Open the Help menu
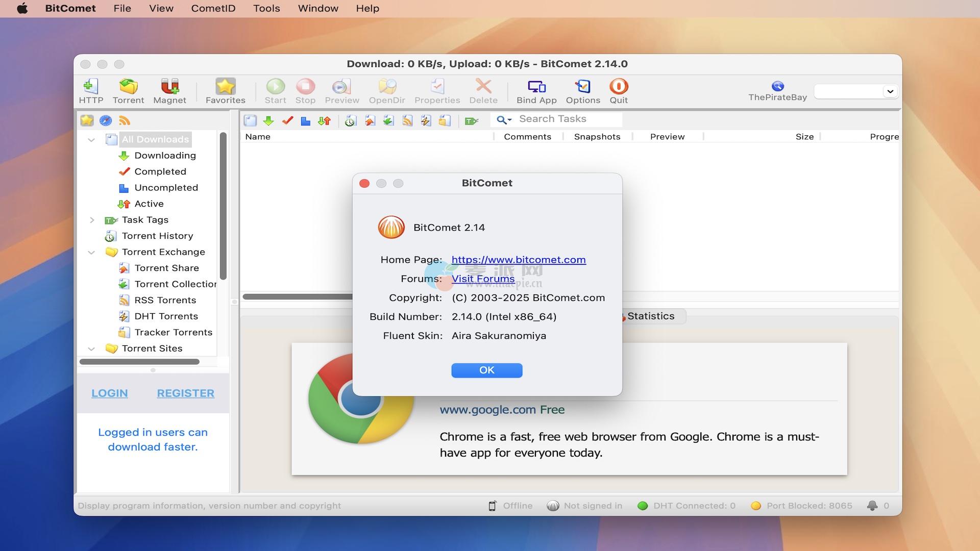Viewport: 980px width, 551px height. [367, 8]
